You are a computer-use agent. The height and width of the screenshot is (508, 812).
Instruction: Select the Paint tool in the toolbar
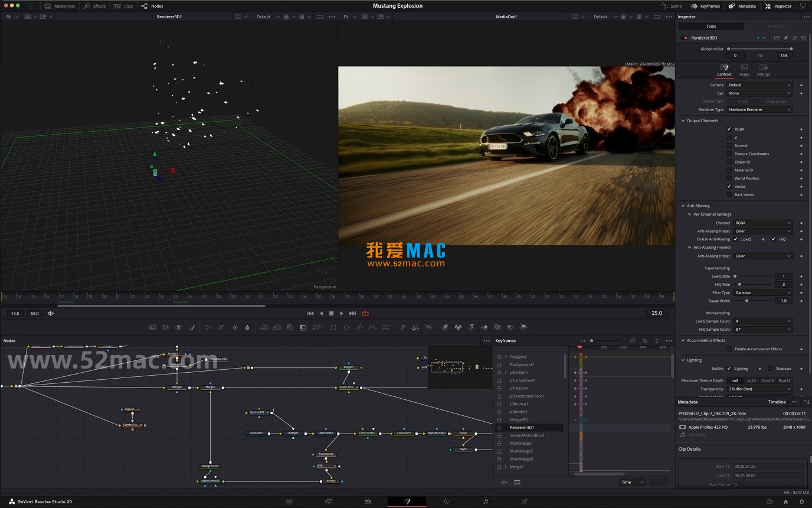click(192, 327)
